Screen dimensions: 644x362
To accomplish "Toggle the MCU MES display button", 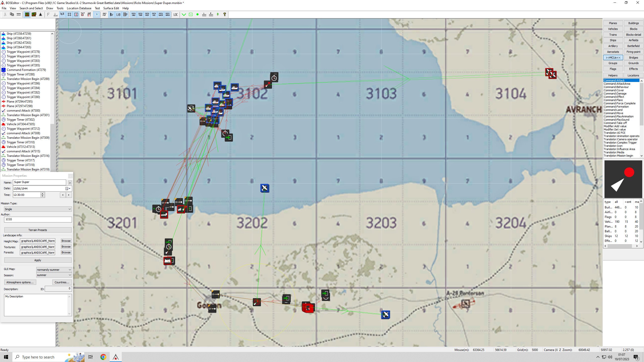I will [147, 15].
